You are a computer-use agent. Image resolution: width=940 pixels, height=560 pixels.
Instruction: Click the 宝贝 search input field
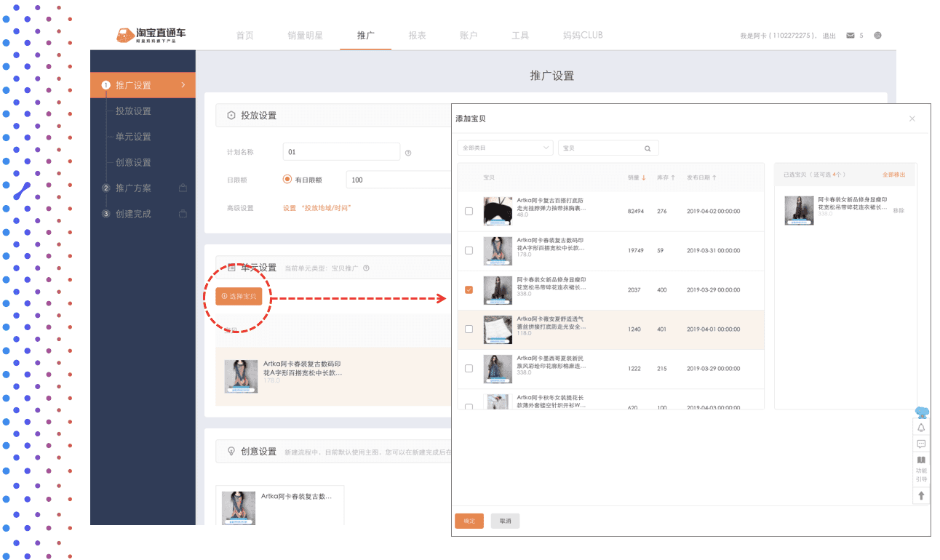(x=608, y=148)
